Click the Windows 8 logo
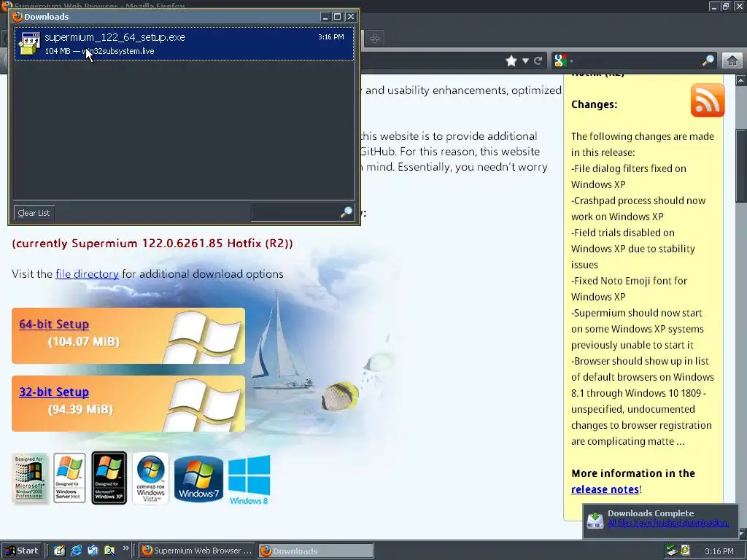 coord(249,480)
